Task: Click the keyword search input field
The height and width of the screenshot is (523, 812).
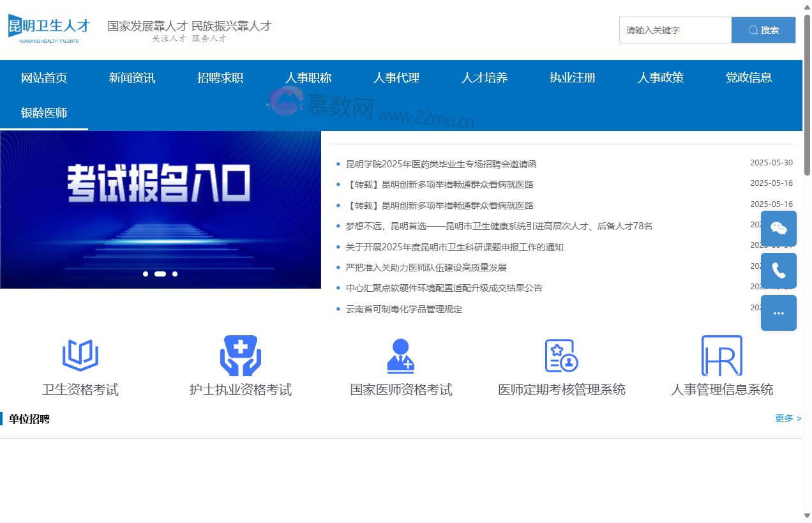Action: pyautogui.click(x=675, y=30)
